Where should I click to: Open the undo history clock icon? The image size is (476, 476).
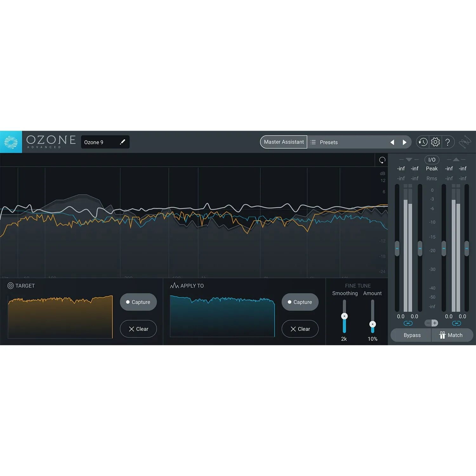[423, 142]
